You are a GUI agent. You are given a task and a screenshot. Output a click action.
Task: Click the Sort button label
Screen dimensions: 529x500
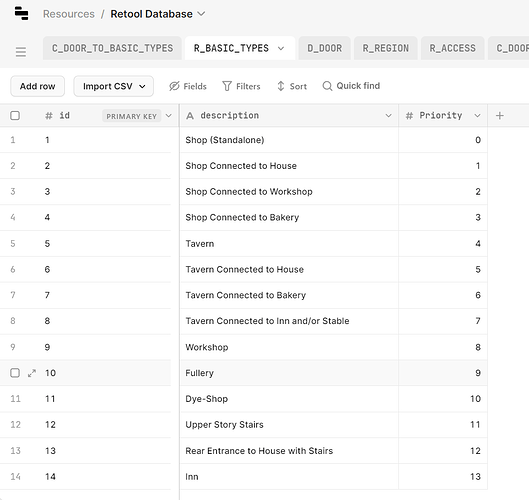pyautogui.click(x=298, y=86)
